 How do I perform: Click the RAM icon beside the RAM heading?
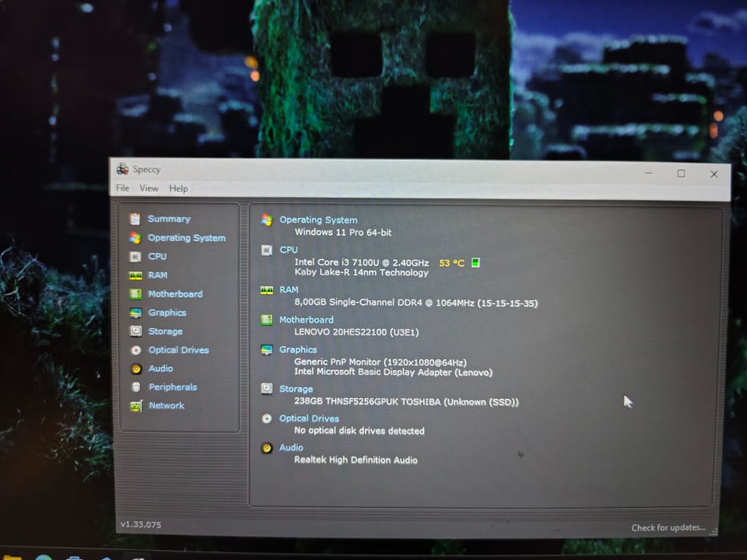(x=267, y=290)
